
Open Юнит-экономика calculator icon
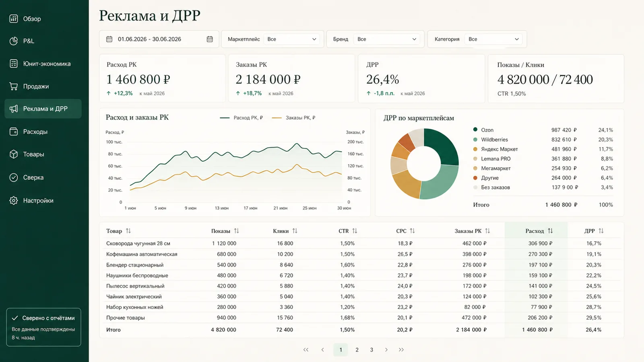14,64
